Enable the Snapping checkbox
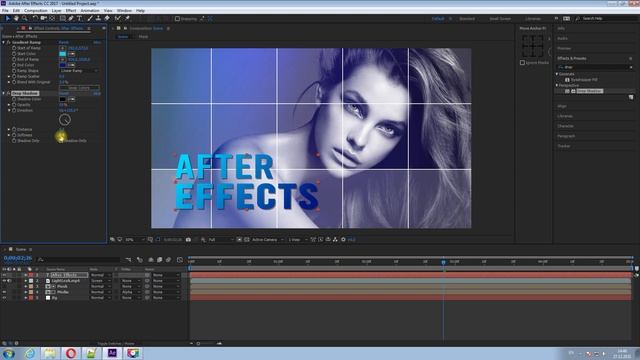640x360 pixels. pos(177,18)
